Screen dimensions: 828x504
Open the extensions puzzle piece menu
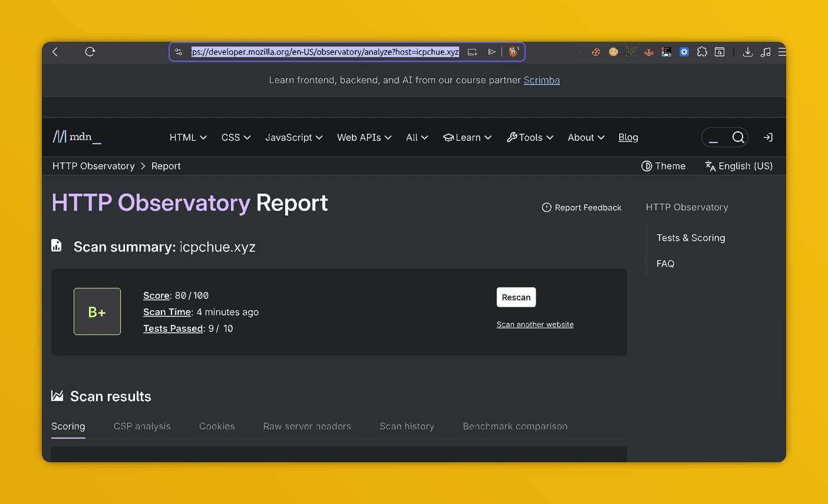pyautogui.click(x=702, y=52)
